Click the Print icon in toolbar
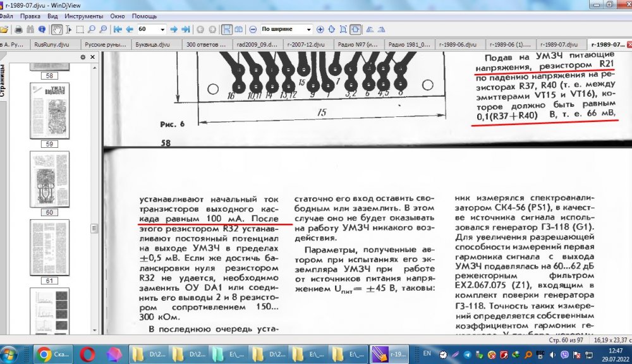 (19, 30)
